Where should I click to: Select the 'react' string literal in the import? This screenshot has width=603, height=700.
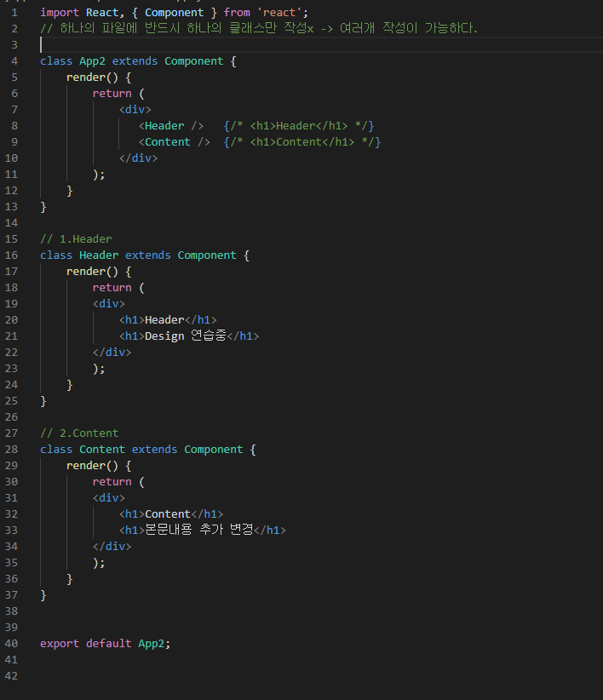pyautogui.click(x=279, y=13)
